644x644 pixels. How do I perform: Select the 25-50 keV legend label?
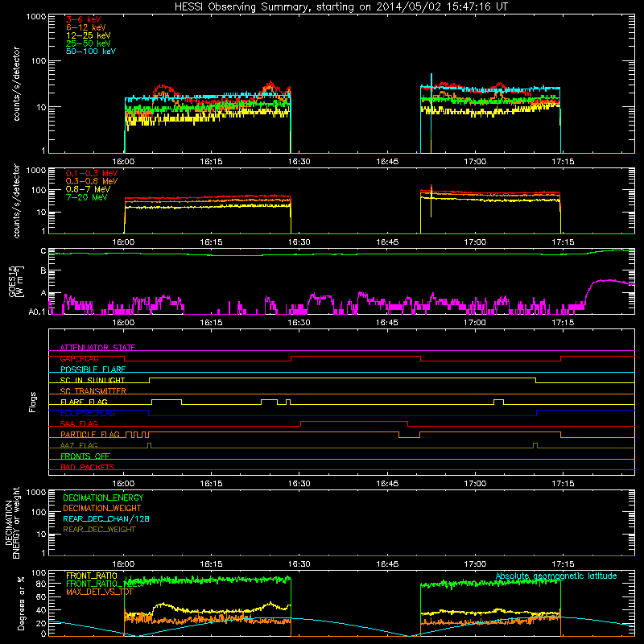coord(89,43)
